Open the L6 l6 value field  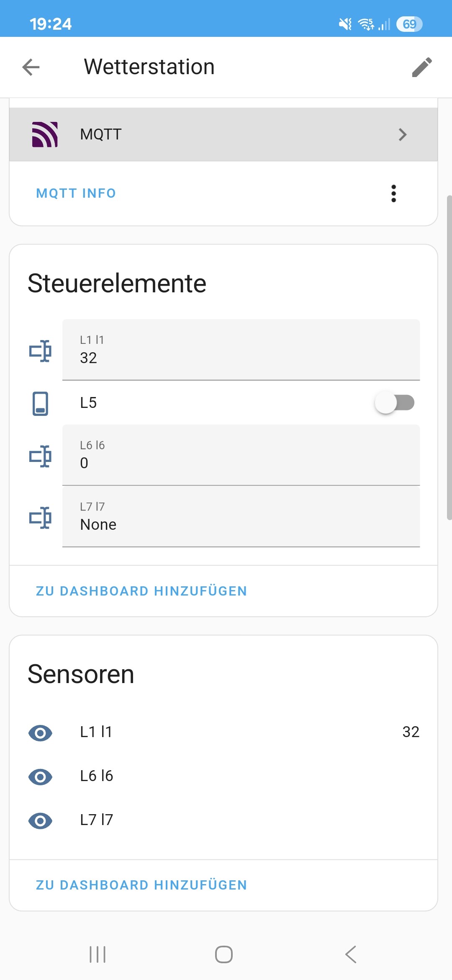[x=241, y=456]
